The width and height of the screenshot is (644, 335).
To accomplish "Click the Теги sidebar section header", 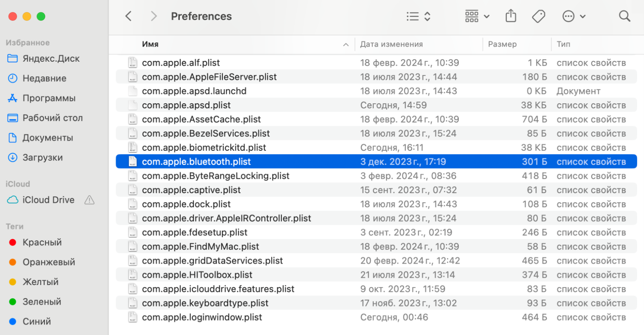I will (15, 227).
